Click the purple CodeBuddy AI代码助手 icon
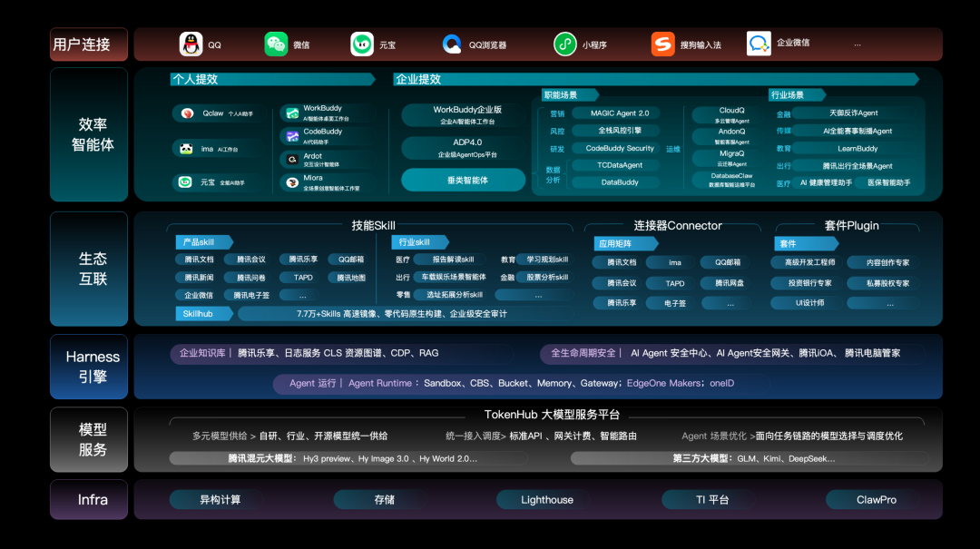 click(x=292, y=136)
